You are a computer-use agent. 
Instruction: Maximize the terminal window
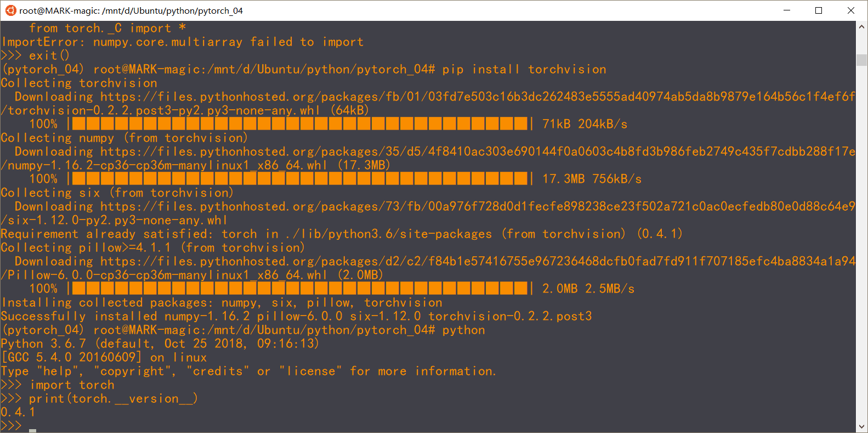(819, 10)
